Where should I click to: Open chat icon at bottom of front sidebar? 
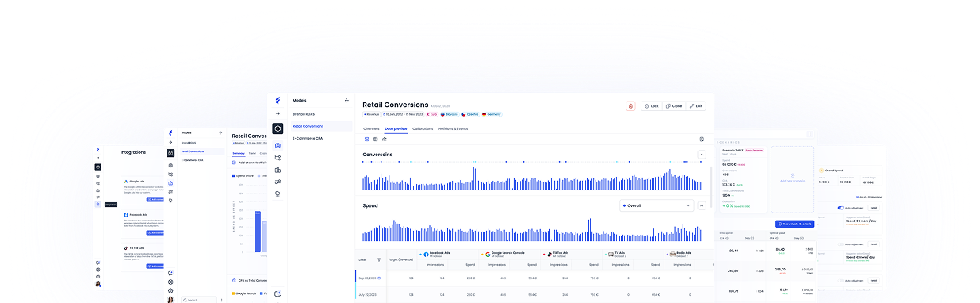pos(278,294)
